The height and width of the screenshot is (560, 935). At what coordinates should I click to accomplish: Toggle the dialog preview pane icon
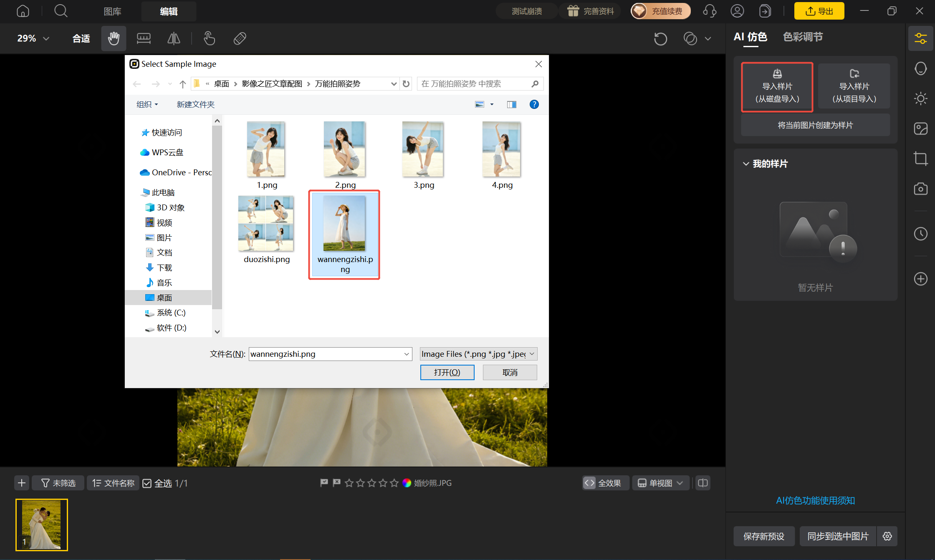click(511, 104)
